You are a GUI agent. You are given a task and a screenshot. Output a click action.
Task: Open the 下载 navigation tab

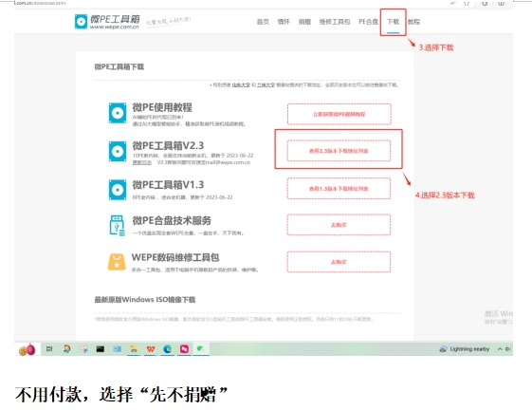pyautogui.click(x=393, y=22)
